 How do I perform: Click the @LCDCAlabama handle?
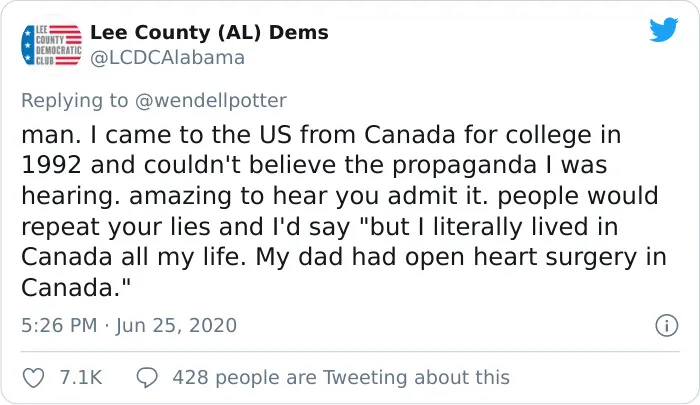167,58
